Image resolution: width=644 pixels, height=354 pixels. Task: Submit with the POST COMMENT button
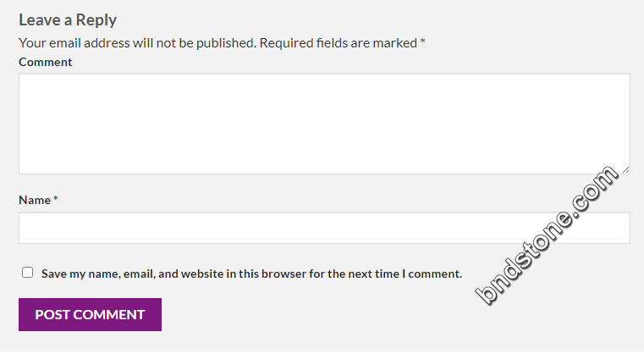90,314
